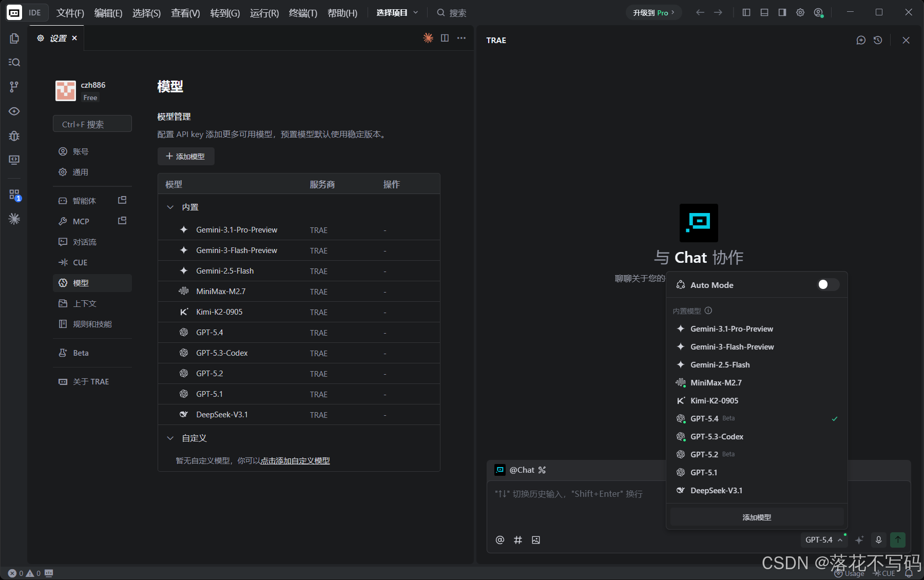Open the source control sidebar icon
The height and width of the screenshot is (580, 924).
click(14, 87)
